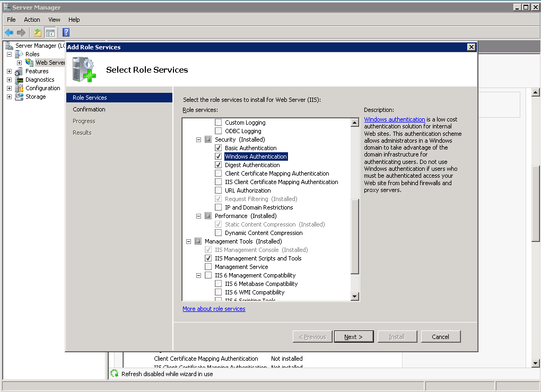Click the blue Help question mark icon
Image resolution: width=541 pixels, height=392 pixels.
point(66,32)
